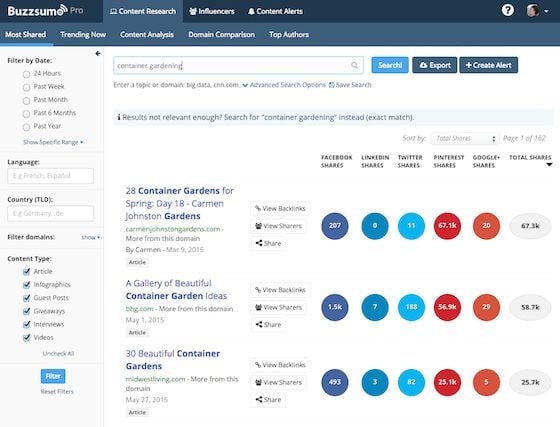560x427 pixels.
Task: Uncheck the Videos content type
Action: [26, 338]
